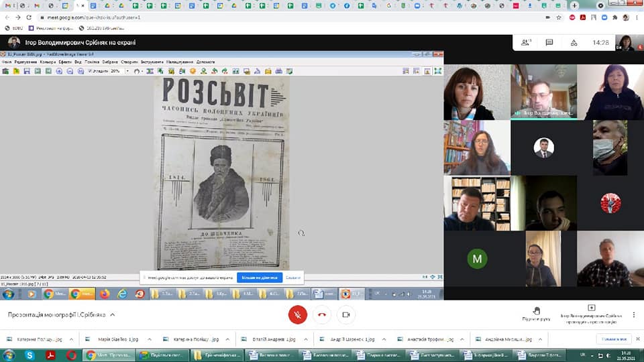This screenshot has width=644, height=362.
Task: Toggle the camera button on
Action: point(346,314)
